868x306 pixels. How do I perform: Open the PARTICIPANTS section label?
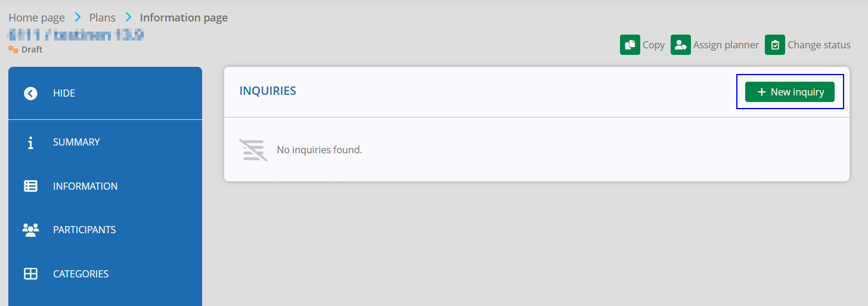(85, 230)
